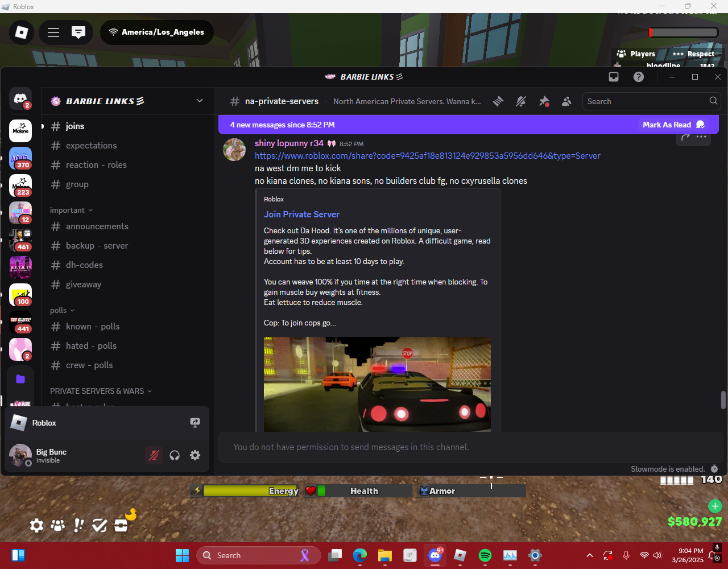Open the roblox.com share link
Screen dimensions: 728x569
428,156
